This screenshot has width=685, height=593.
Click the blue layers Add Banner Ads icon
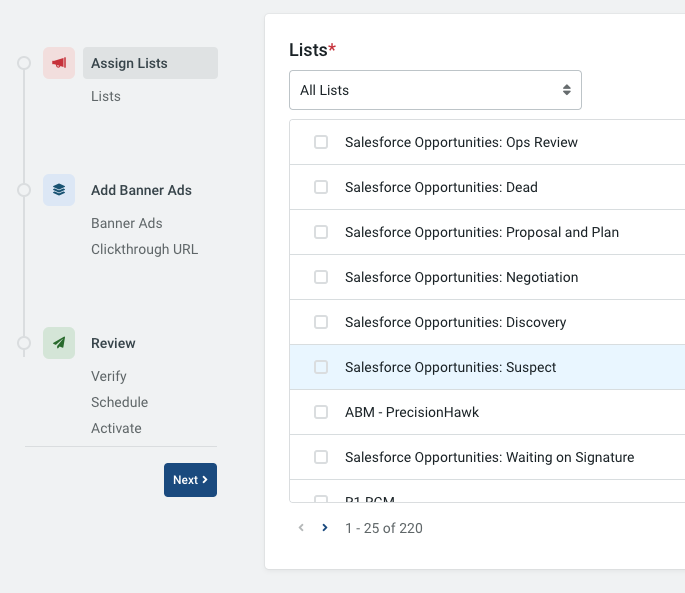pyautogui.click(x=59, y=190)
